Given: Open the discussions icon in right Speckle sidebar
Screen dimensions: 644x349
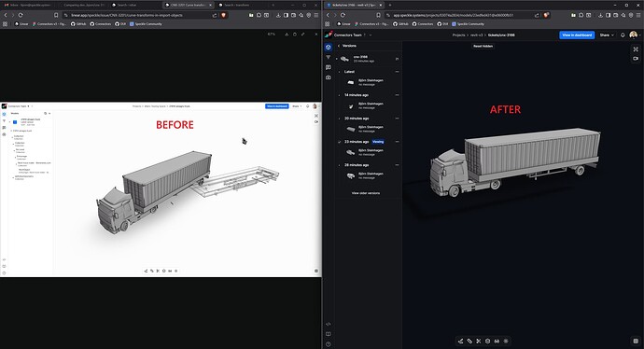Looking at the screenshot, I should 329,67.
